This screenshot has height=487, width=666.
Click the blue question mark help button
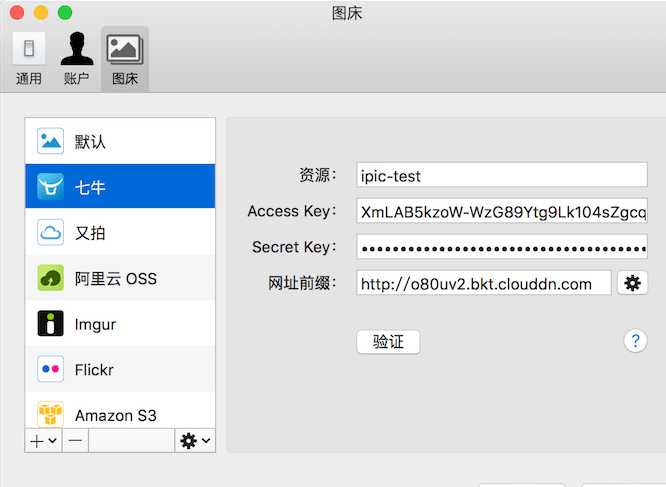coord(635,341)
